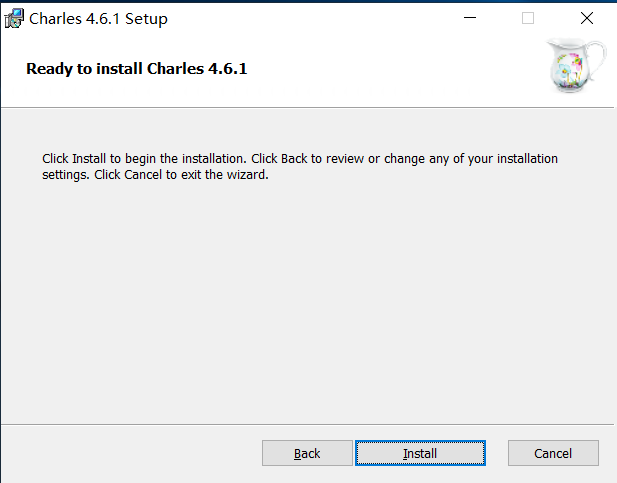Screen dimensions: 617x483
Task: Click the Install button
Action: pos(420,453)
